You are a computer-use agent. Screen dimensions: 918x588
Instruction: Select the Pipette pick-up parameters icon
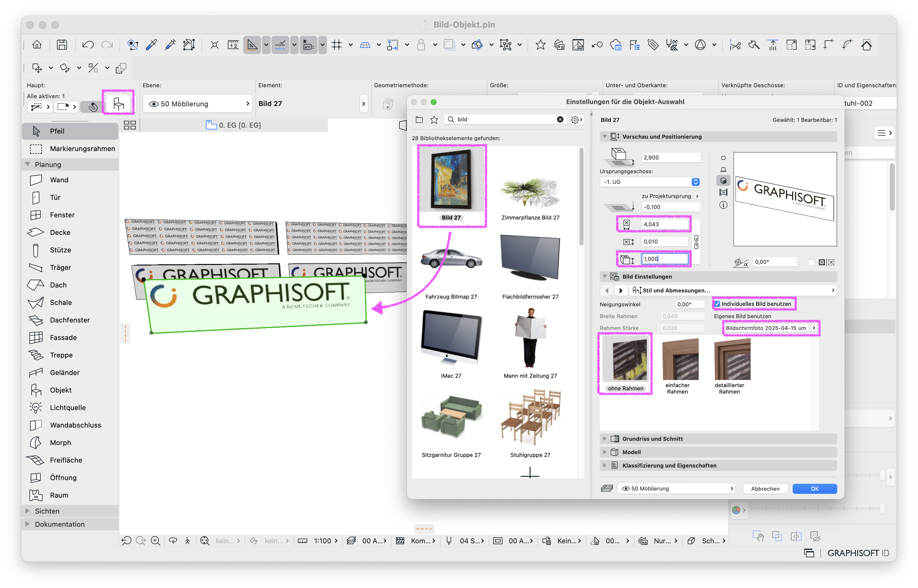(x=152, y=45)
